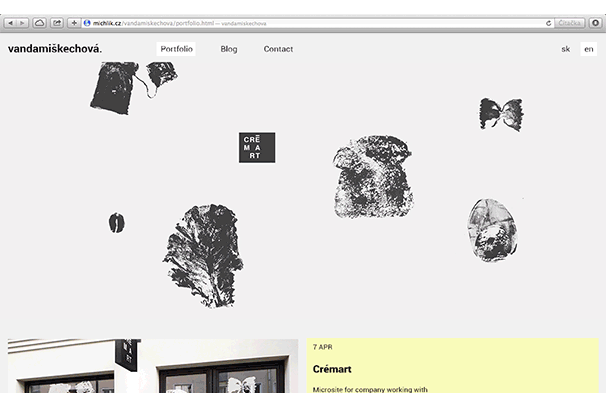Open the Contact page

coord(278,49)
